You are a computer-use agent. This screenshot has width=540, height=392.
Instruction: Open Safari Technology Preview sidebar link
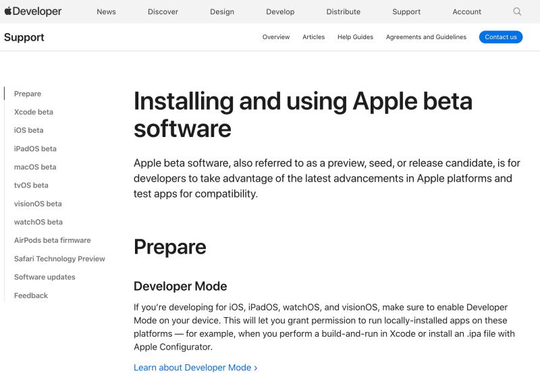pos(59,259)
